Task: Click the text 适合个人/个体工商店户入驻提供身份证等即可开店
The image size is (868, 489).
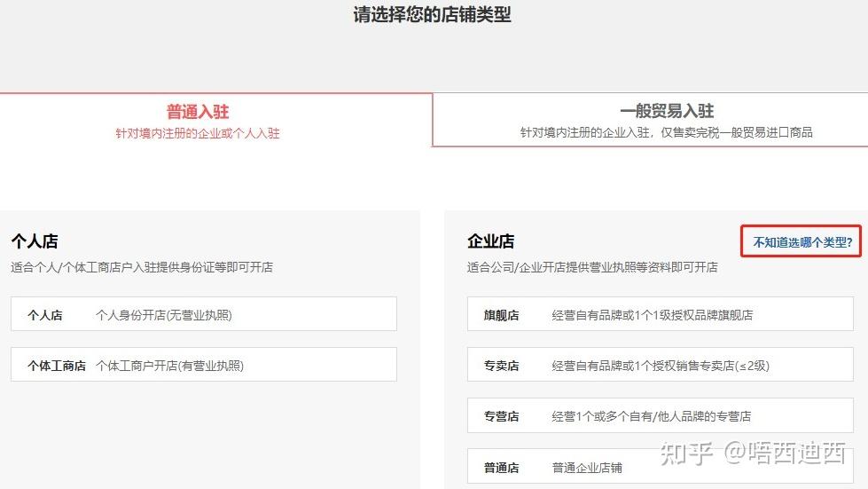Action: (142, 267)
